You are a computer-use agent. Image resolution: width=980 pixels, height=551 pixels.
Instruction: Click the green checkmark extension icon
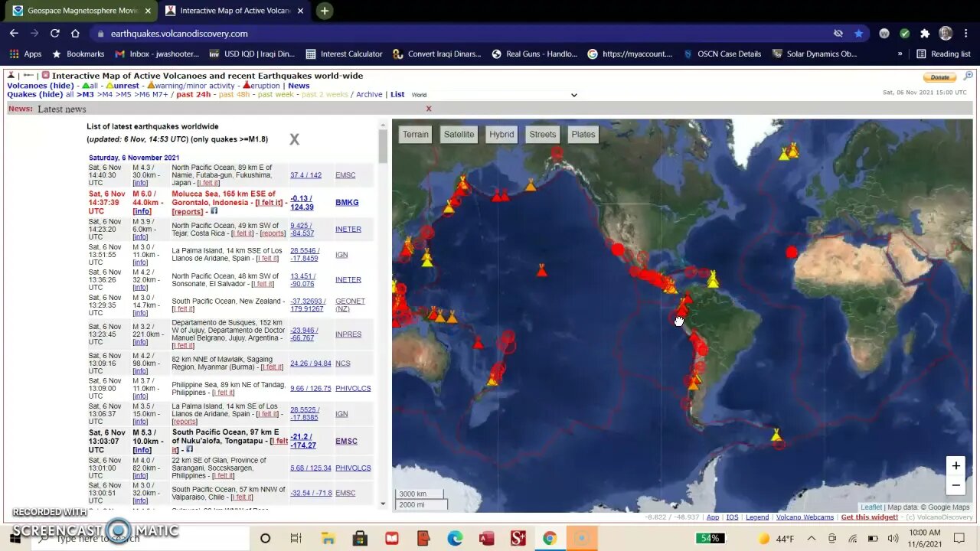[x=904, y=33]
